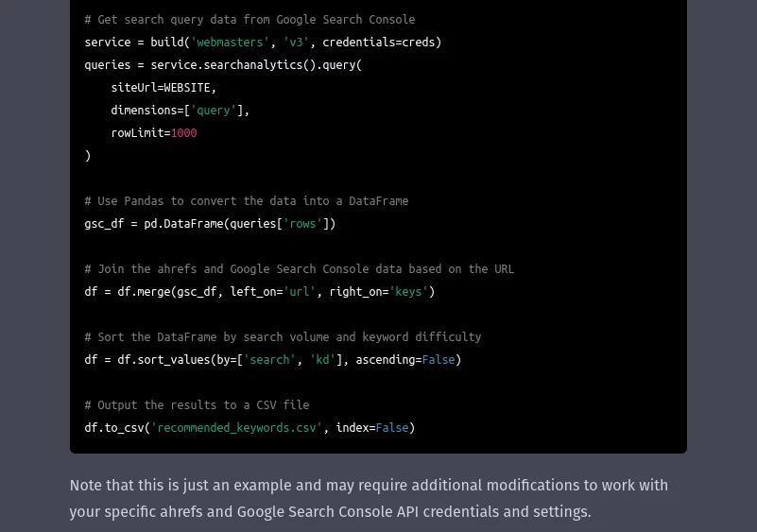Click the 'rows' string in the code
The image size is (757, 532).
point(302,224)
